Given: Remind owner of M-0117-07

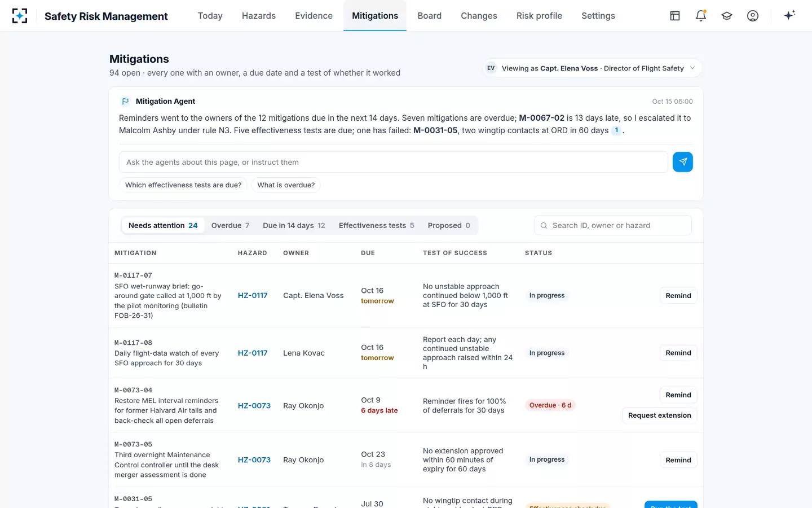Looking at the screenshot, I should pos(678,296).
